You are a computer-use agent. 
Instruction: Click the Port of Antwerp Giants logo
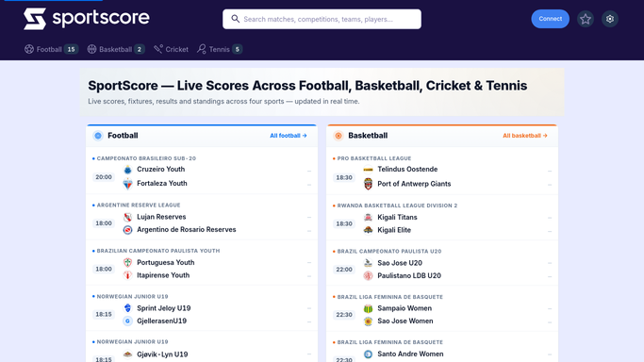(x=368, y=184)
